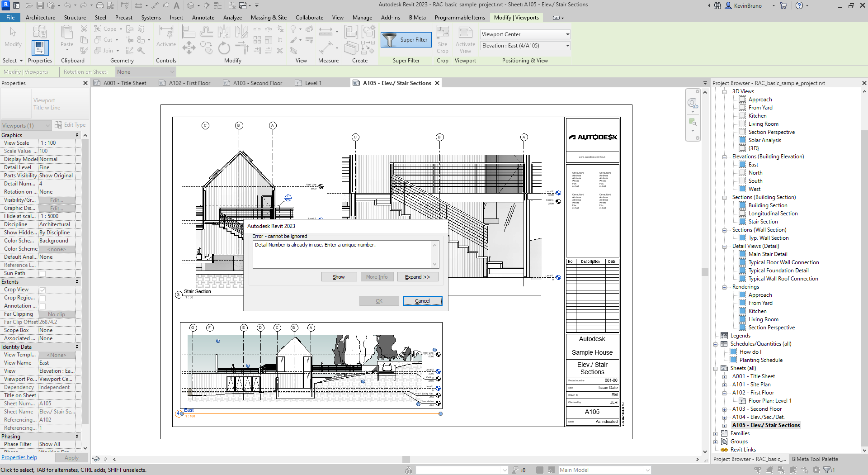868x475 pixels.
Task: Expand the Families tree node
Action: (716, 433)
